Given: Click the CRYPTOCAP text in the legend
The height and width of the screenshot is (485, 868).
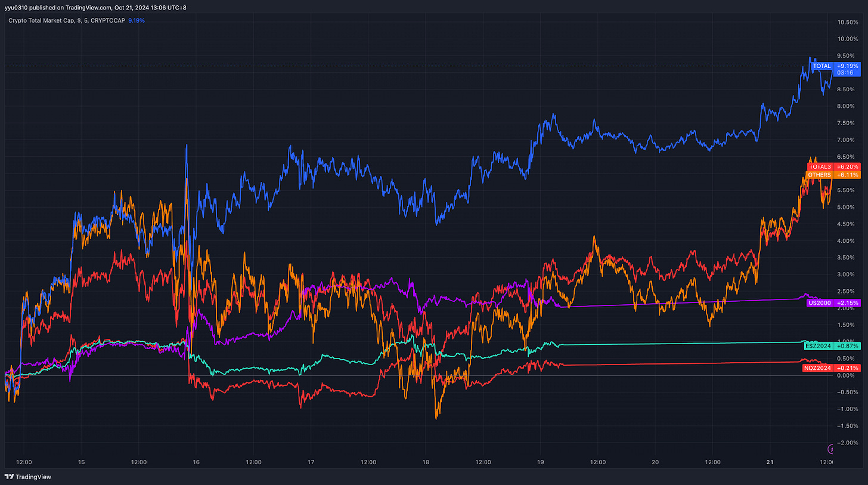Looking at the screenshot, I should tap(108, 20).
